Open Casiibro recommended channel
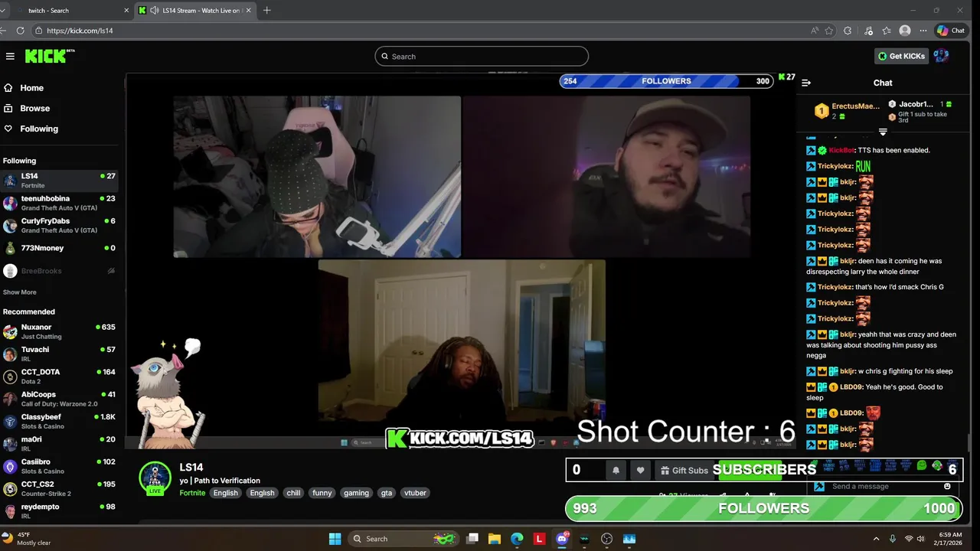Screen dimensions: 980x551 click(59, 466)
